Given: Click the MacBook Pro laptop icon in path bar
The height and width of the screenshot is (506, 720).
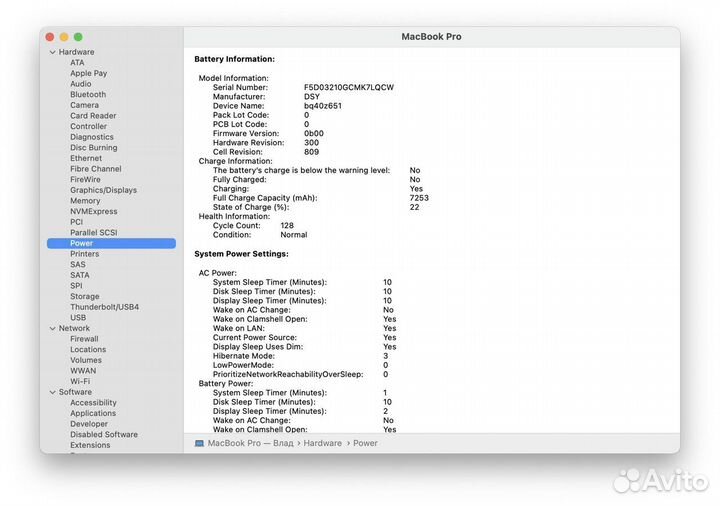Looking at the screenshot, I should 199,444.
